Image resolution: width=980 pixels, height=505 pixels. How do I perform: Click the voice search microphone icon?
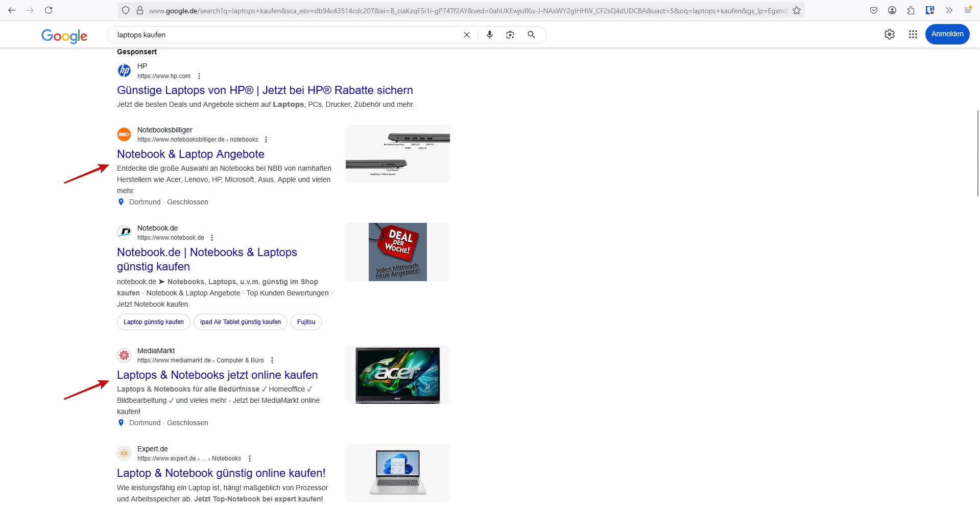(x=490, y=35)
